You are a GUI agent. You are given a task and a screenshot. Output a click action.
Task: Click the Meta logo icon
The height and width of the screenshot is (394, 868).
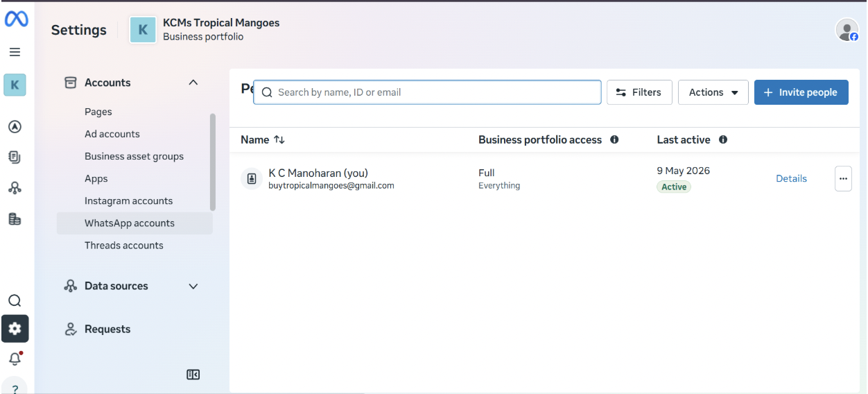pos(16,19)
